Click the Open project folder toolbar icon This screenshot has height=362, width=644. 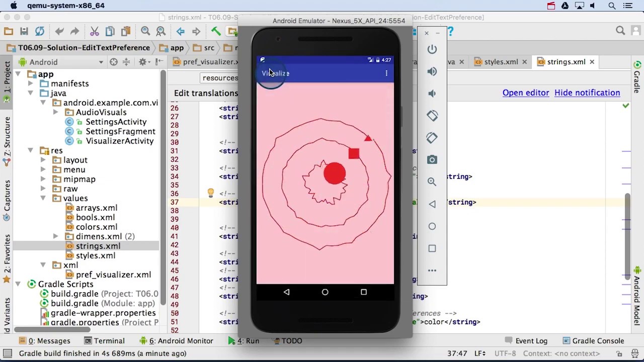point(9,31)
